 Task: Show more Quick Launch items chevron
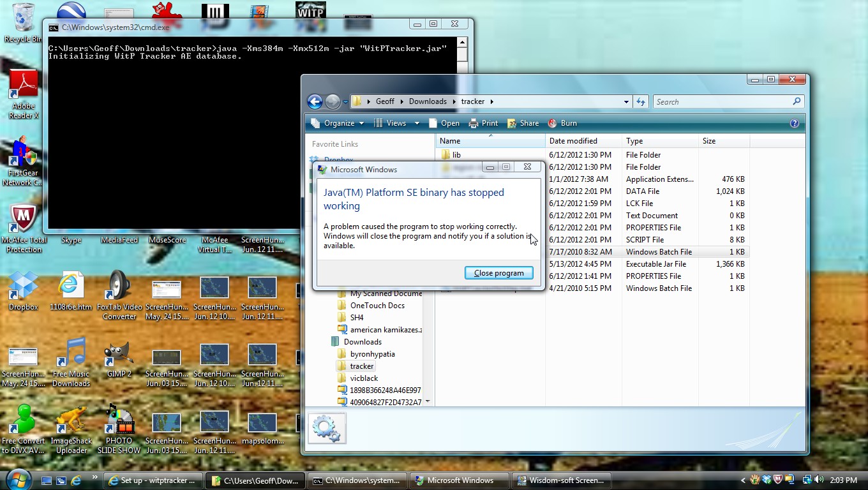tap(94, 477)
